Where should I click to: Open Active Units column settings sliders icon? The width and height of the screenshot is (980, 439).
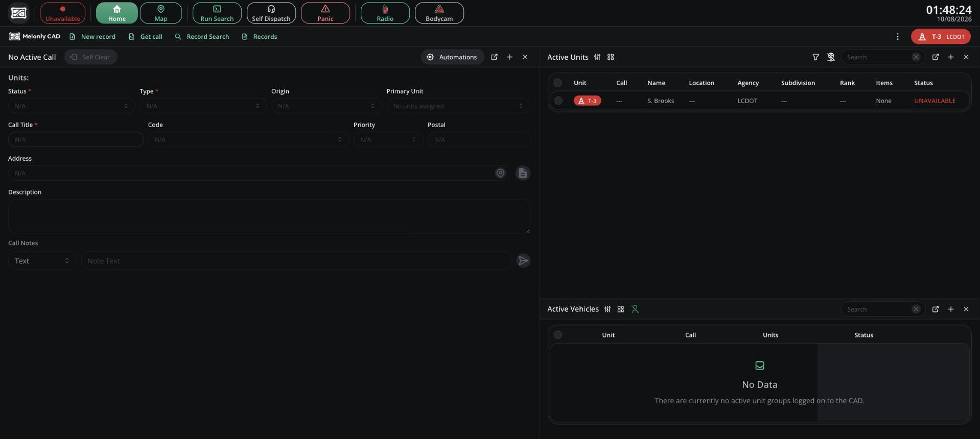[597, 57]
